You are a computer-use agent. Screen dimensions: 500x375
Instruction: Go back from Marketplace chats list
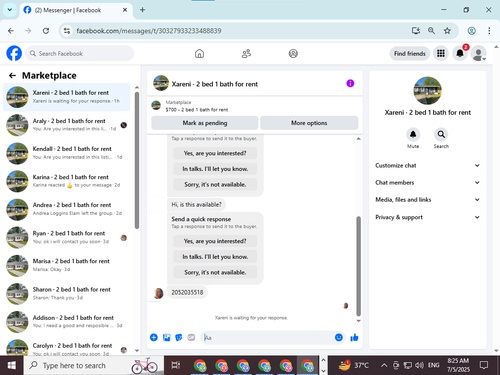pos(12,76)
